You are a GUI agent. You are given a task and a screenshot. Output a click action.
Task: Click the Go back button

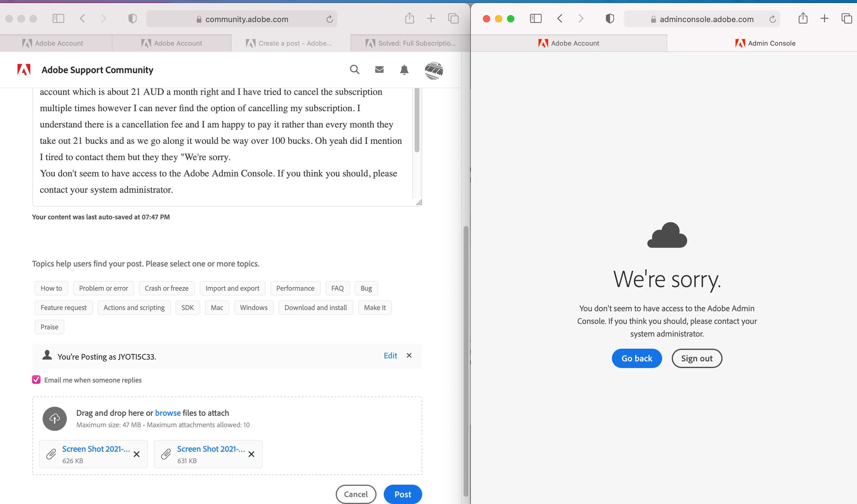click(x=637, y=358)
